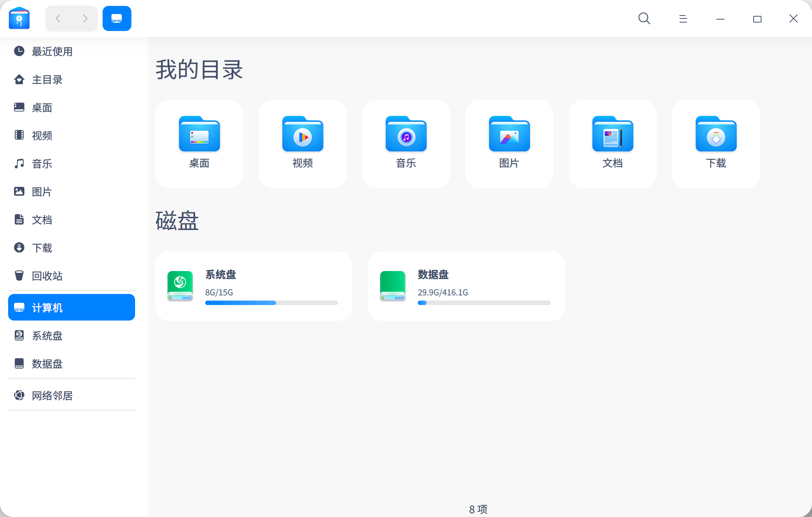Select Recent (最近使用) in sidebar
This screenshot has height=517, width=812.
pos(52,51)
